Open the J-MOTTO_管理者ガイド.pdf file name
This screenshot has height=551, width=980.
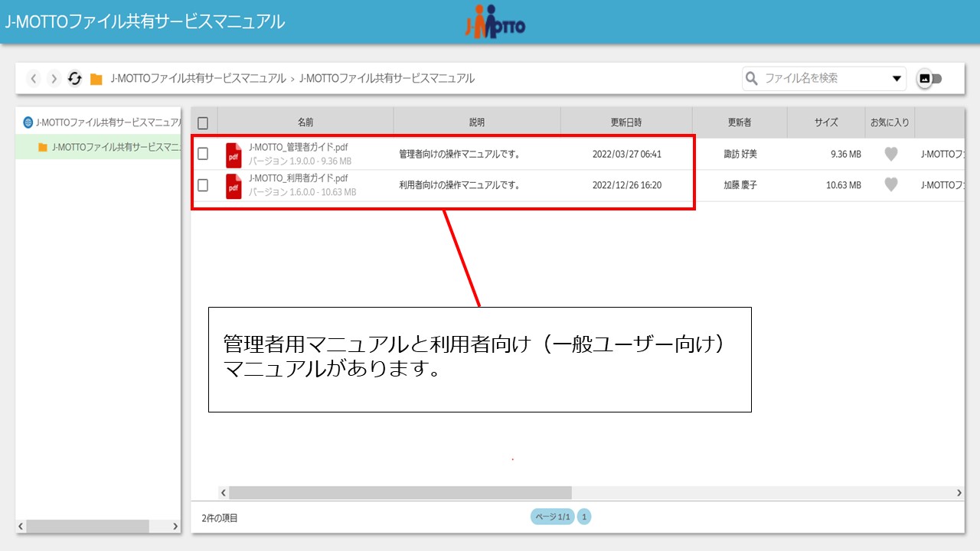point(299,147)
